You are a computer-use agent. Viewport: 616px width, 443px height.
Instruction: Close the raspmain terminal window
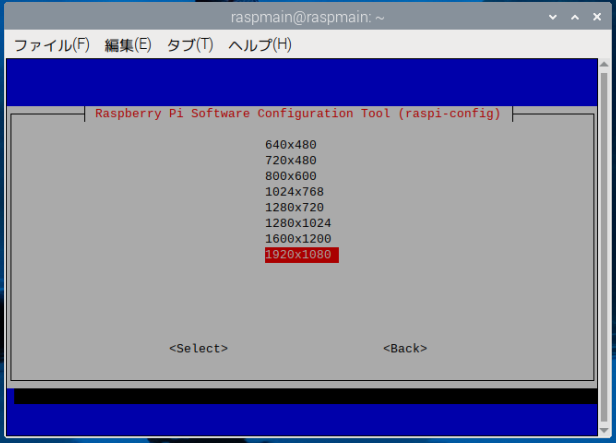point(597,17)
